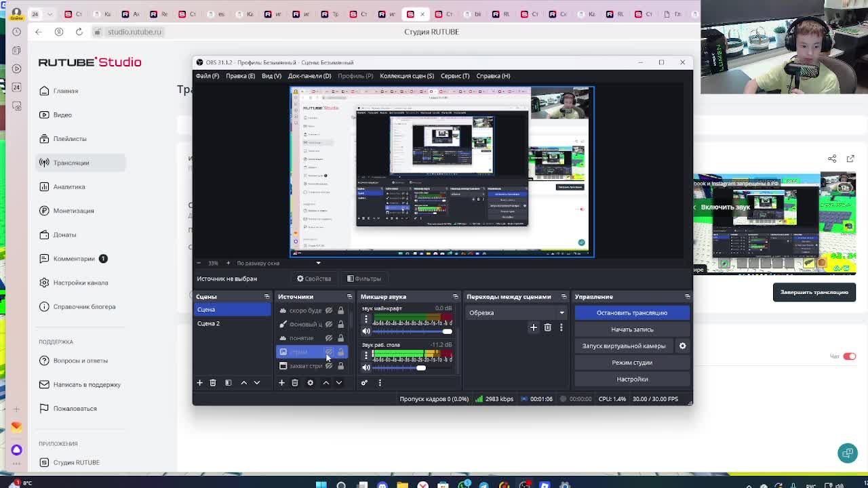Image resolution: width=868 pixels, height=488 pixels.
Task: Open transition properties three-dot menu
Action: click(x=561, y=327)
